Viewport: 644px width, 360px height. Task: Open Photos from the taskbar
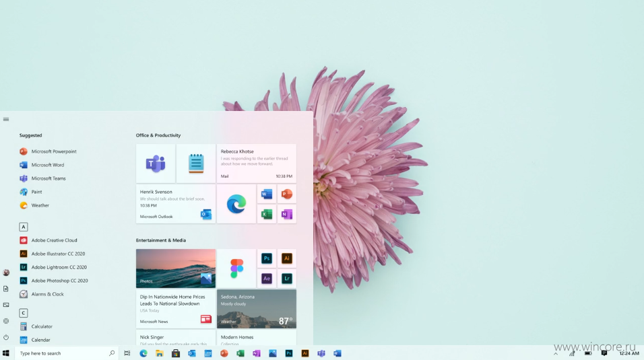[273, 353]
